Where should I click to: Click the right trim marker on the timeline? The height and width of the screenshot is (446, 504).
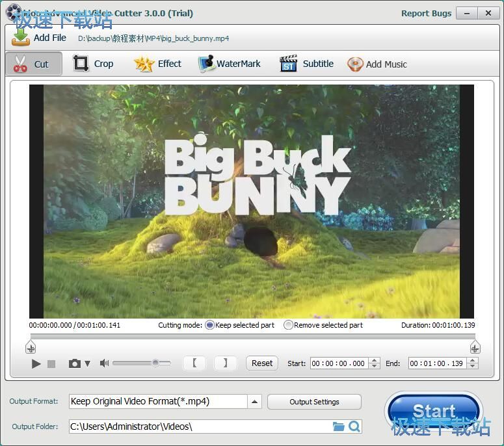(x=475, y=348)
